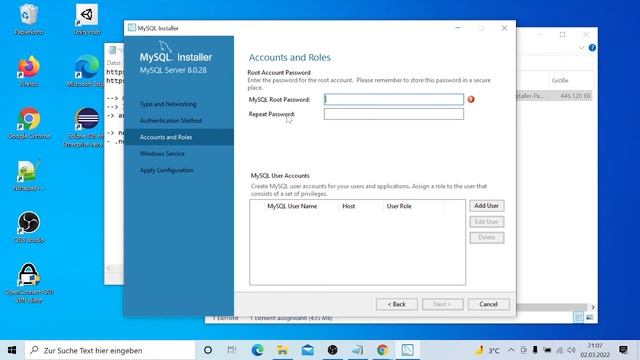Open Google Chrome from the taskbar
The width and height of the screenshot is (640, 360).
[x=382, y=350]
